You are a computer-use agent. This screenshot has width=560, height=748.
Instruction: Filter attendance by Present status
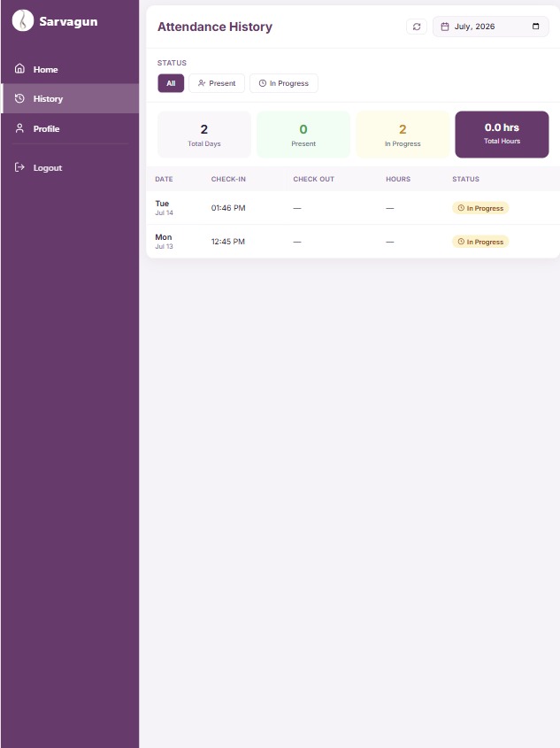click(x=217, y=83)
